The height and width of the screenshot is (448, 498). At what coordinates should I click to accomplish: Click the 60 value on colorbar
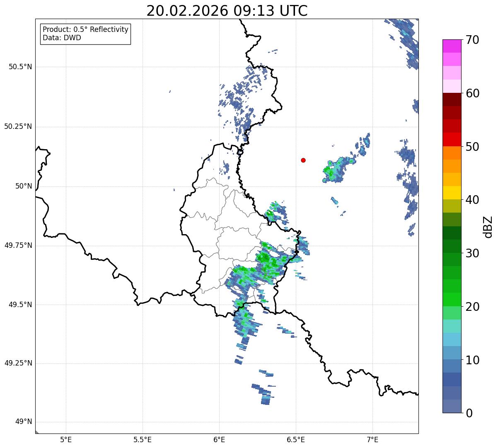[472, 93]
